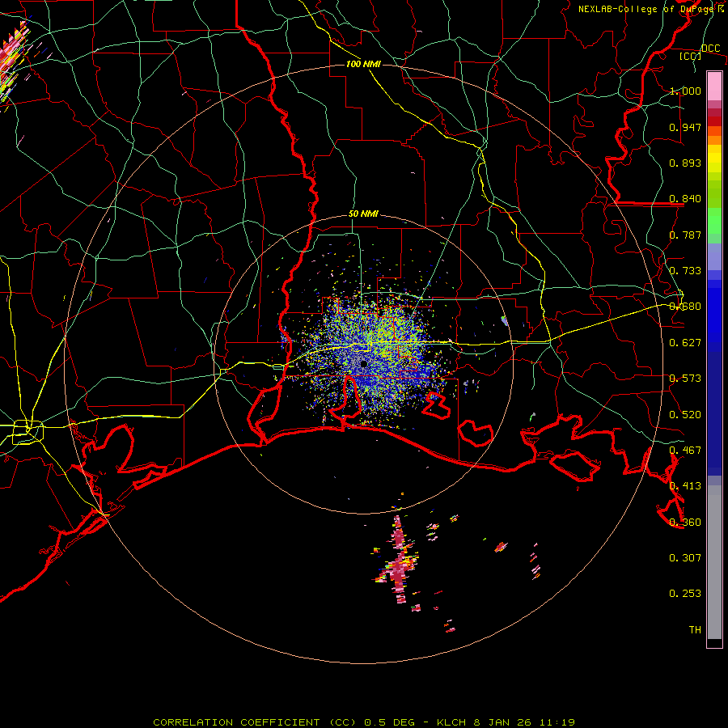Image resolution: width=728 pixels, height=728 pixels.
Task: Click the [CC] unit label above the color bar
Action: 691,56
